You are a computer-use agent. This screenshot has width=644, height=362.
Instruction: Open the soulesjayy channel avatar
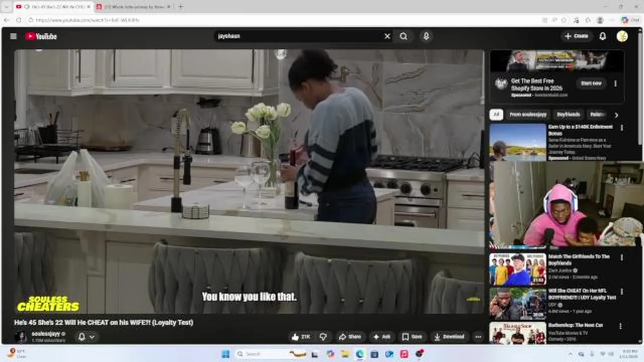pos(21,337)
